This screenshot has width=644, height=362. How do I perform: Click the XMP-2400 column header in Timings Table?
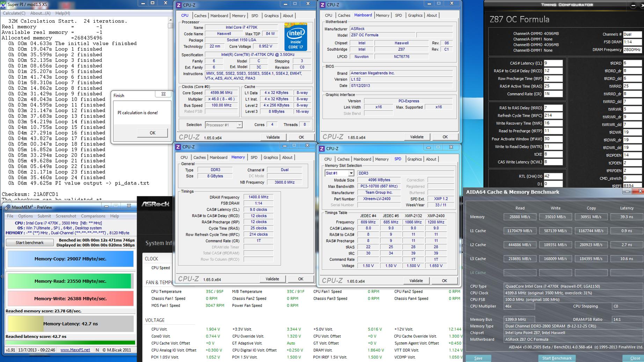tap(436, 216)
